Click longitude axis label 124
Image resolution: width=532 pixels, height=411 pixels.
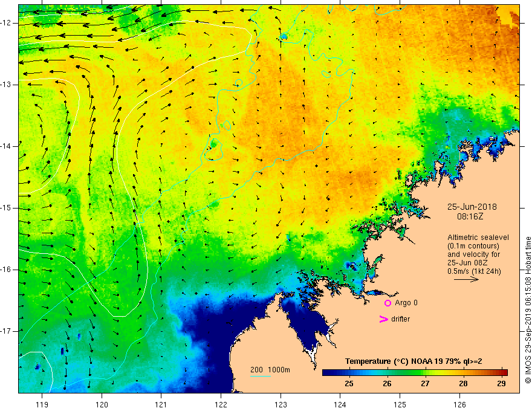tap(340, 404)
